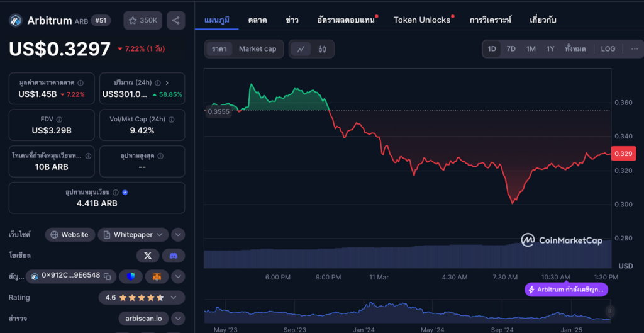This screenshot has width=644, height=333.
Task: Click the share icon beside the watchlist button
Action: click(x=175, y=21)
